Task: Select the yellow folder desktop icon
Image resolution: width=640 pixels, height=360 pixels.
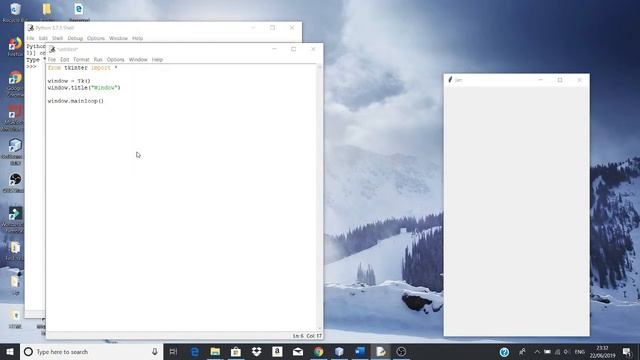Action: click(47, 11)
